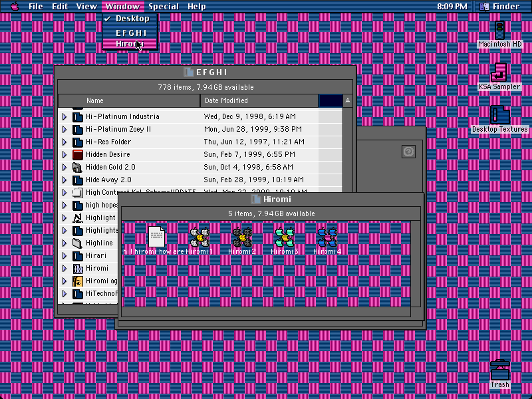Screen dimensions: 532x399
Task: Expand the Hide Away 2.0 folder
Action: click(x=65, y=180)
